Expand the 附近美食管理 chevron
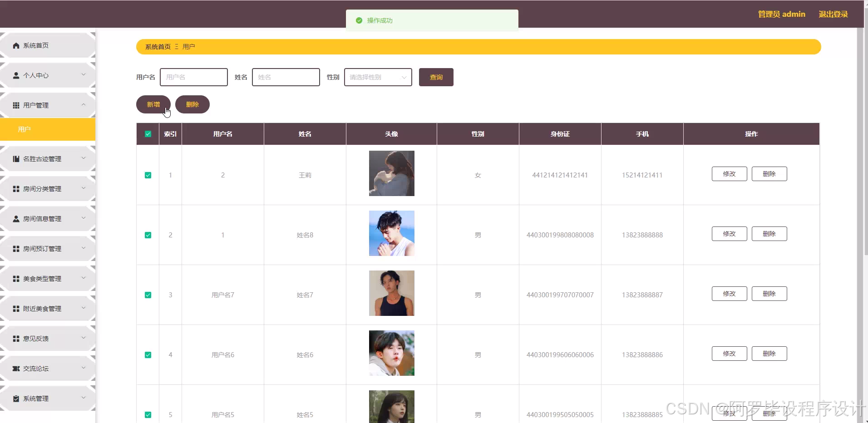 [84, 308]
